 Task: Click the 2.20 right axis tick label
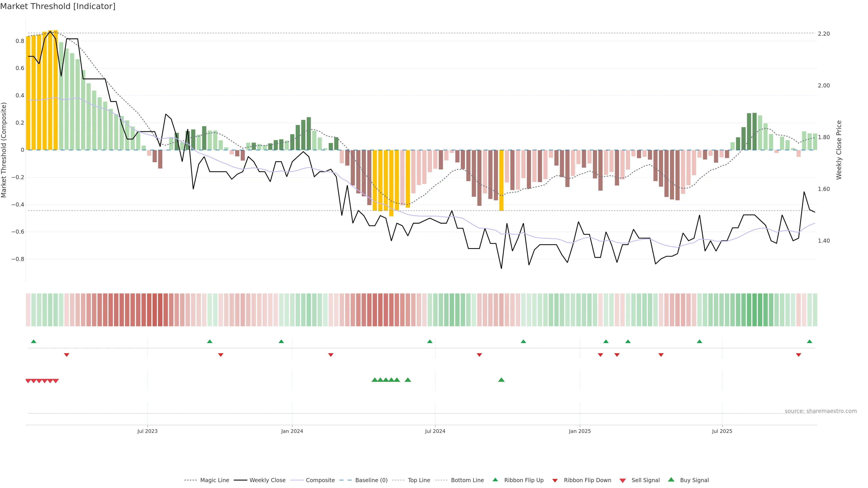pyautogui.click(x=823, y=34)
